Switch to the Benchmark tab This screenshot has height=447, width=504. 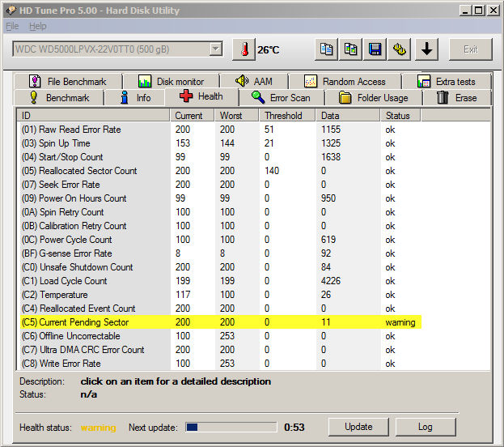point(59,97)
